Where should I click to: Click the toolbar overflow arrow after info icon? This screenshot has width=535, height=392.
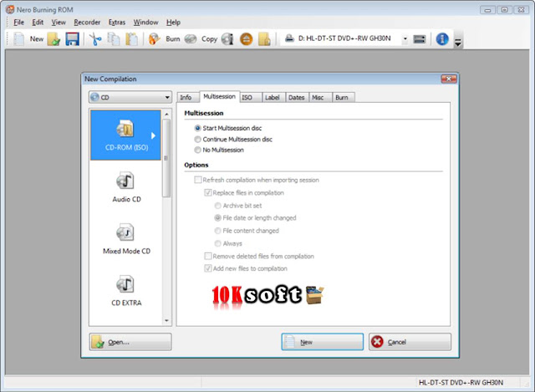point(458,43)
